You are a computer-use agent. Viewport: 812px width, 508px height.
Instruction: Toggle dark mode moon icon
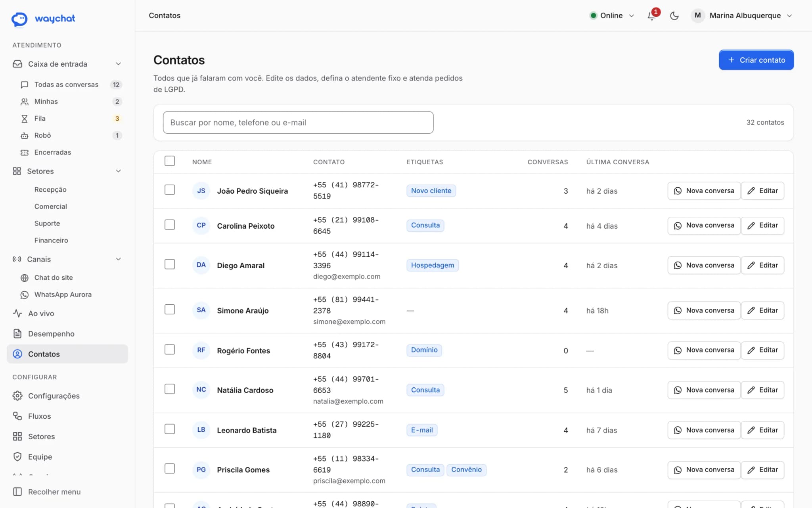point(674,15)
